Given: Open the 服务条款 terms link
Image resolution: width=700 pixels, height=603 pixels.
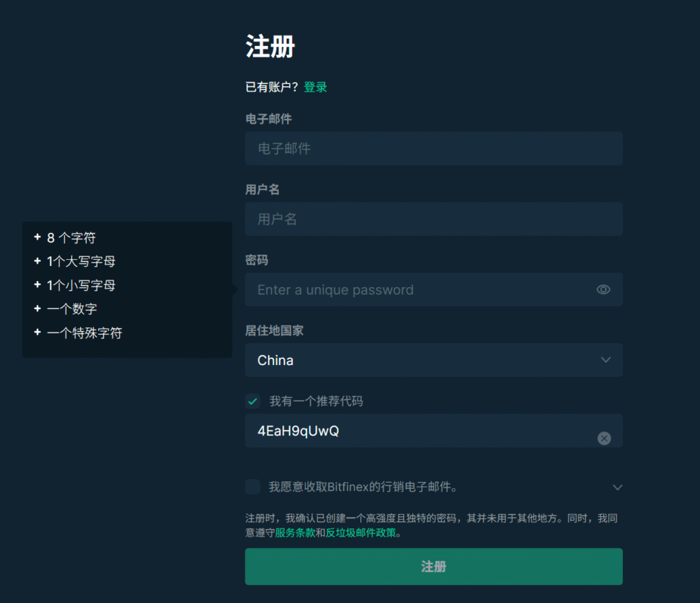Looking at the screenshot, I should click(x=295, y=533).
